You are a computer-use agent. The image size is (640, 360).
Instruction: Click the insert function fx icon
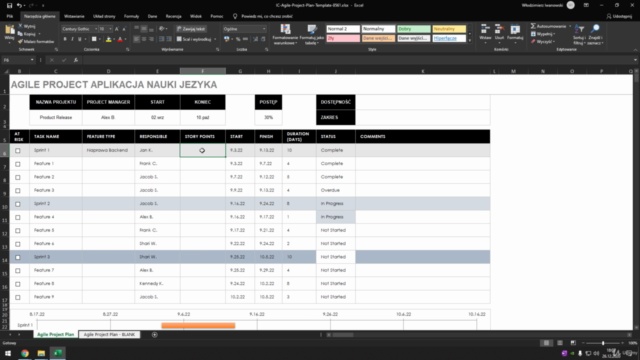pyautogui.click(x=76, y=60)
